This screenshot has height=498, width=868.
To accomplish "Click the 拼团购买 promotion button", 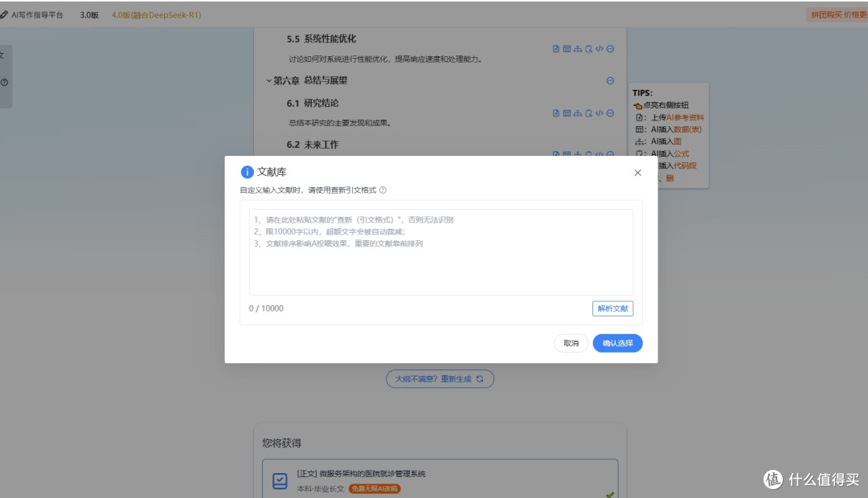I will click(x=837, y=15).
